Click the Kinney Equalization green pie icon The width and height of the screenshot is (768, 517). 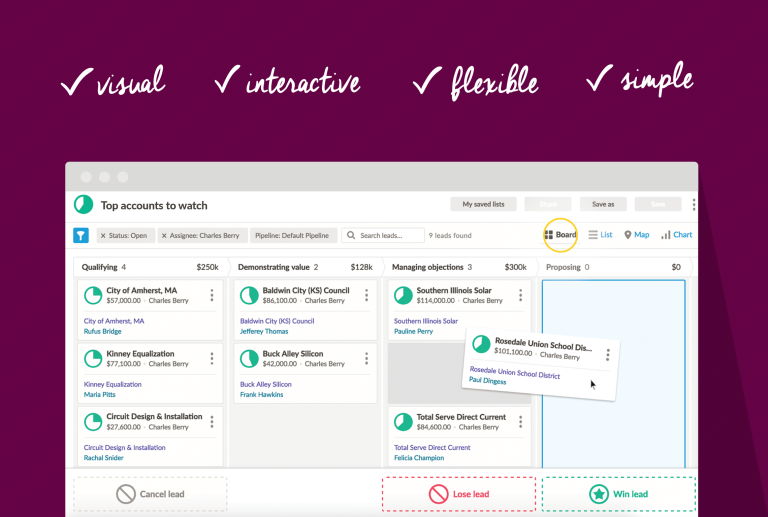[x=93, y=359]
